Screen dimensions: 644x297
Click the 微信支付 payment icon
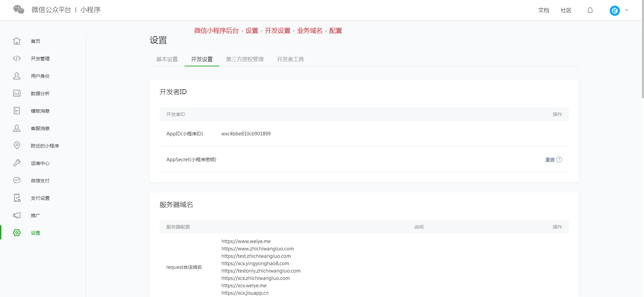[17, 180]
